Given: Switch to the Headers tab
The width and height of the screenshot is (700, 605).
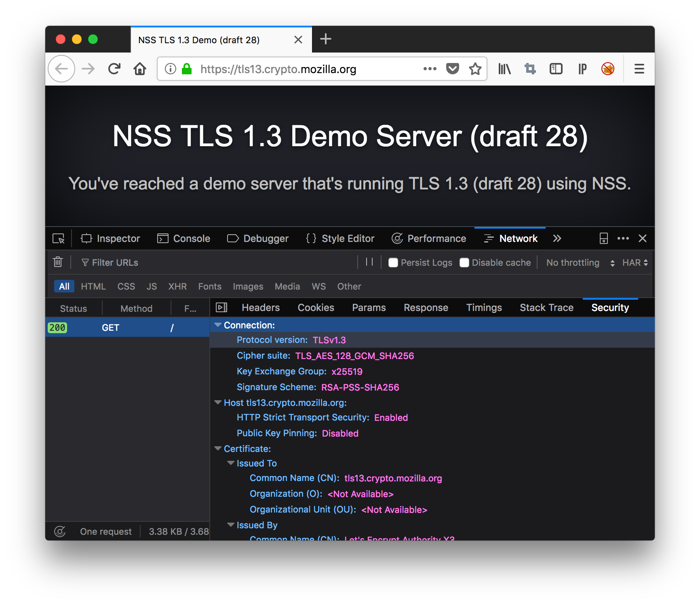Looking at the screenshot, I should 261,308.
